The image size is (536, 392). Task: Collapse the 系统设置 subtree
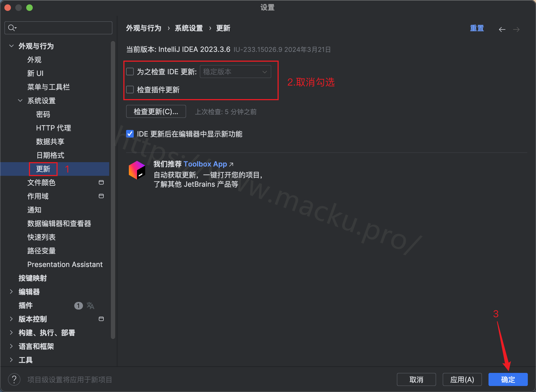point(20,100)
